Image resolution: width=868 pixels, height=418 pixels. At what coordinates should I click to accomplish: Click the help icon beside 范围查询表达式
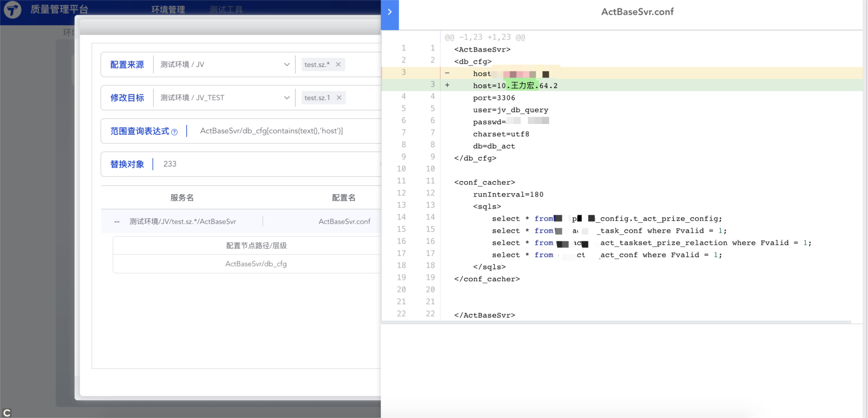[174, 132]
